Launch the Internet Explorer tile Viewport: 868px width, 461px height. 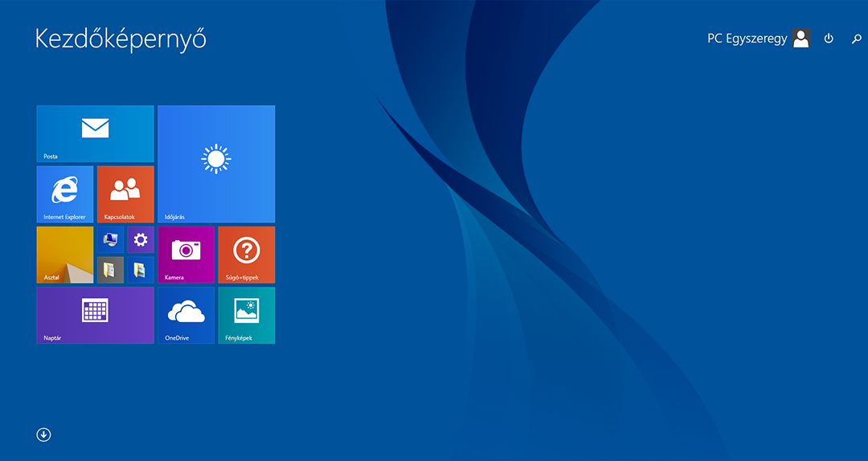click(65, 194)
